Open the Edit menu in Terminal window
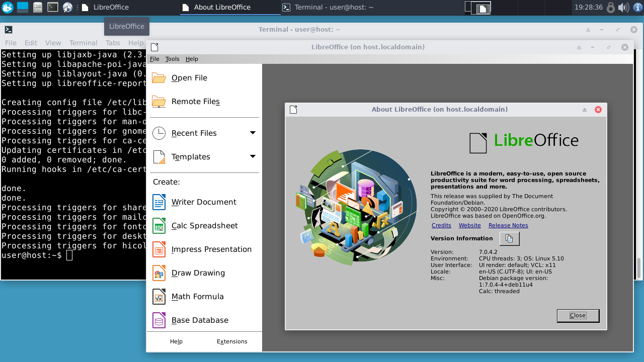 click(31, 43)
